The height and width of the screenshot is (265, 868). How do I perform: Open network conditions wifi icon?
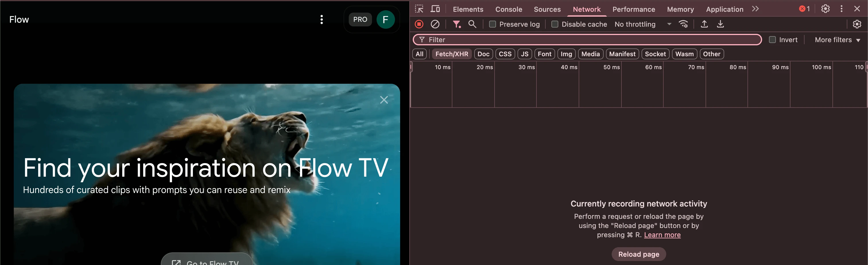(x=683, y=24)
